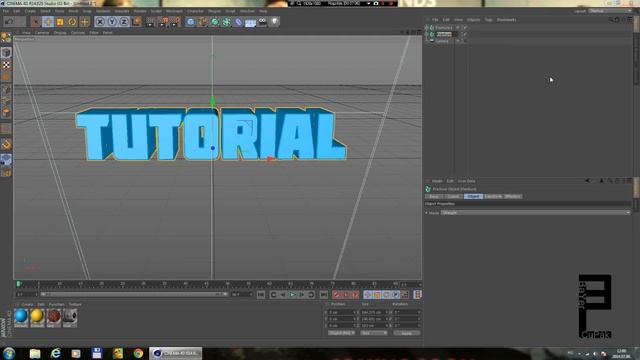Open the main Create menu
This screenshot has width=640, height=360.
point(30,11)
